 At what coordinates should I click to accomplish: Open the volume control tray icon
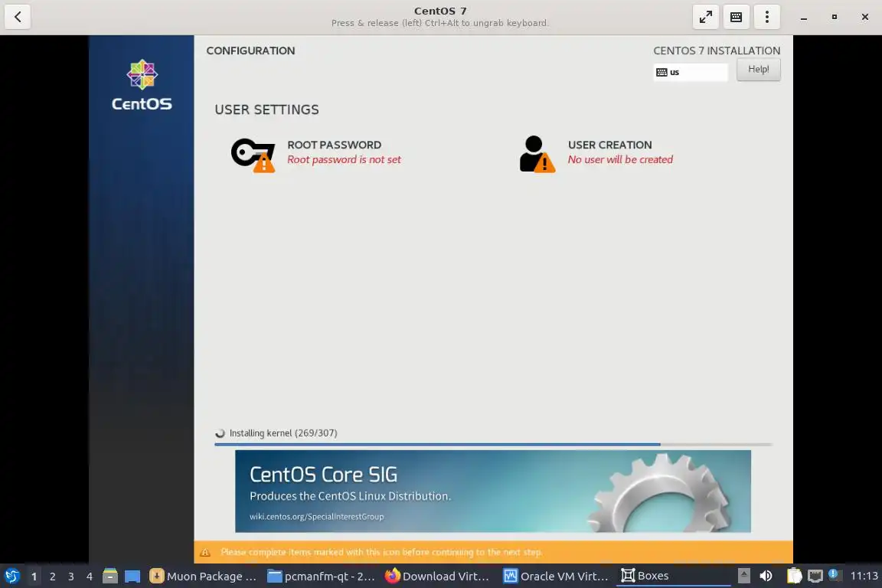(766, 576)
